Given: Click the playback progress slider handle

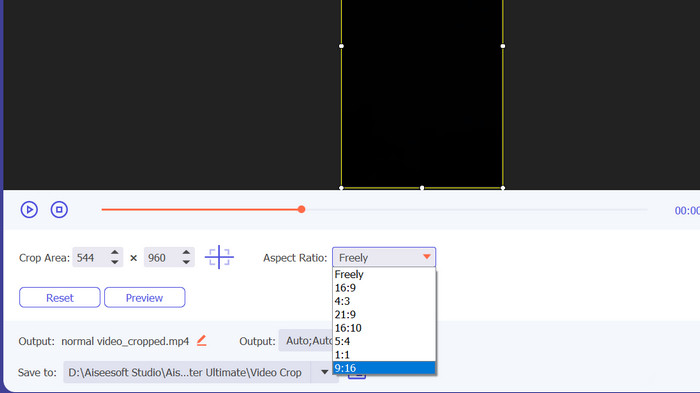Looking at the screenshot, I should (x=302, y=209).
